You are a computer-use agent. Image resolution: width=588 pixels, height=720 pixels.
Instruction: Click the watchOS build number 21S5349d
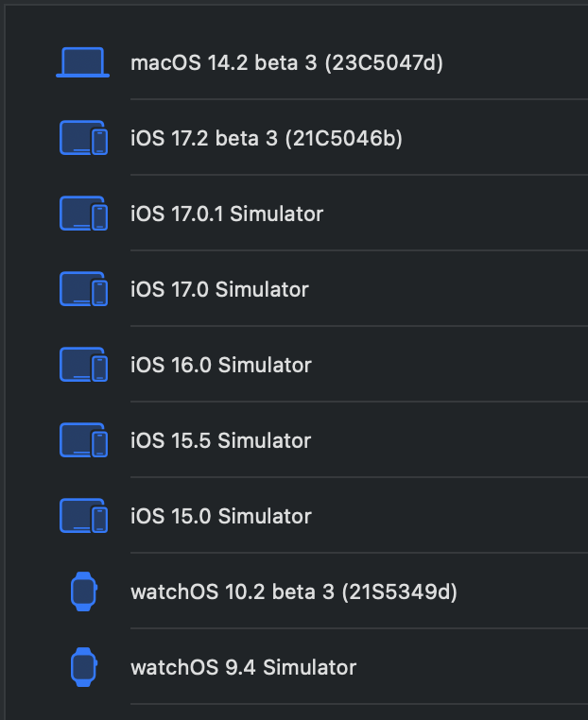tap(399, 592)
